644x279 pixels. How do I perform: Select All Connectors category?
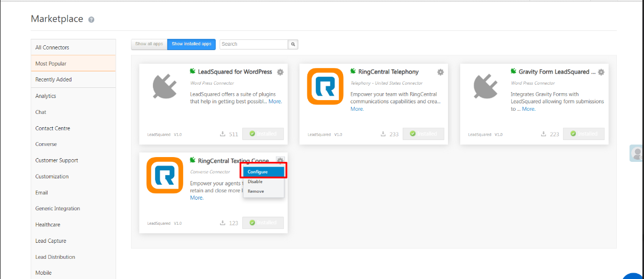pyautogui.click(x=74, y=47)
